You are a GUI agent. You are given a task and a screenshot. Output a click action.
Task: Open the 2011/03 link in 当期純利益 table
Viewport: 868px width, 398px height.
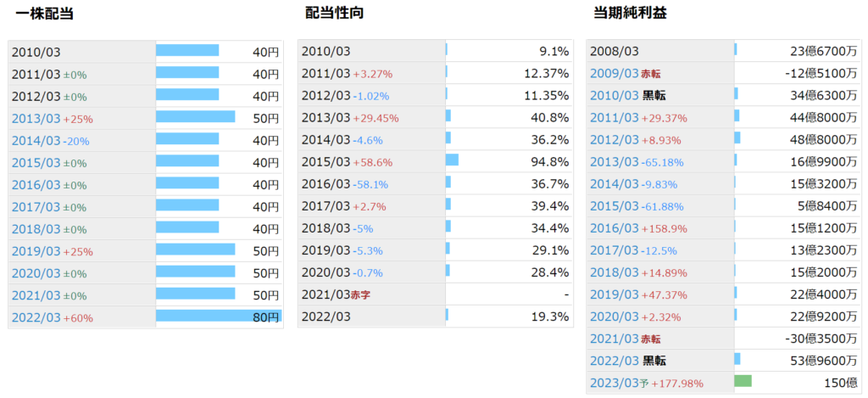[x=615, y=117]
